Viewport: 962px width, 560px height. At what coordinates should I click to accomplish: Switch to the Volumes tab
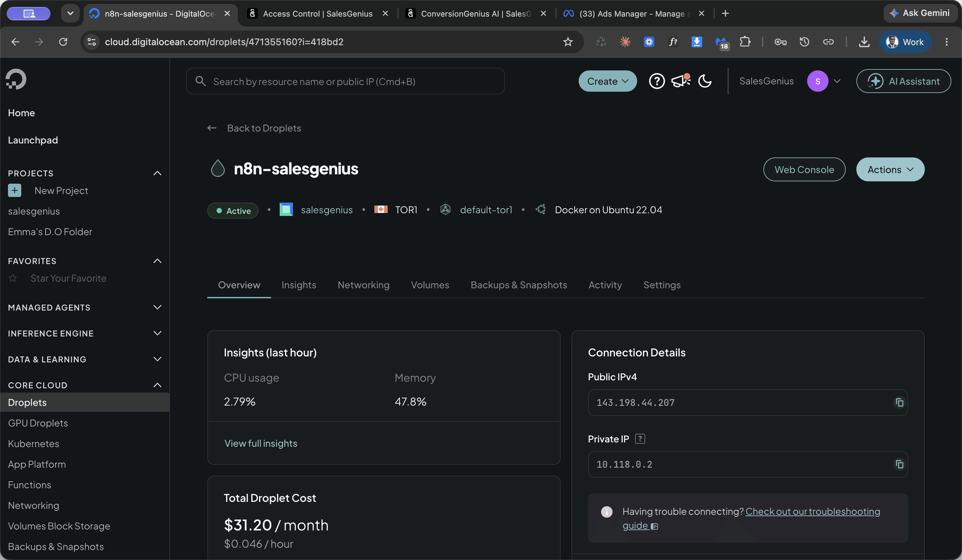point(430,285)
